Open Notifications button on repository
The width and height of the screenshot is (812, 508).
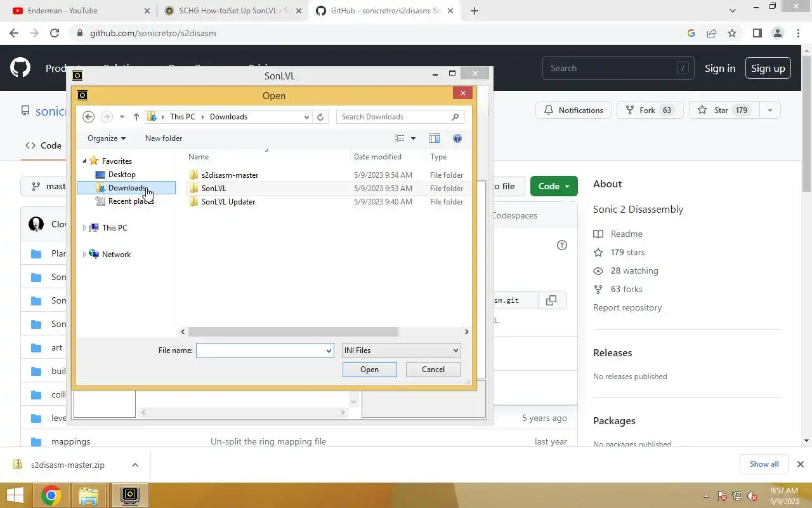click(x=574, y=110)
